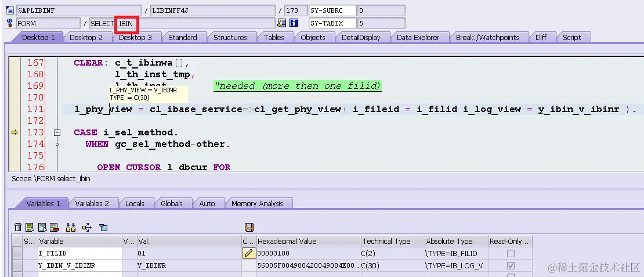The height and width of the screenshot is (277, 644).
Task: Click the blue arrows branching icon
Action: [x=86, y=227]
